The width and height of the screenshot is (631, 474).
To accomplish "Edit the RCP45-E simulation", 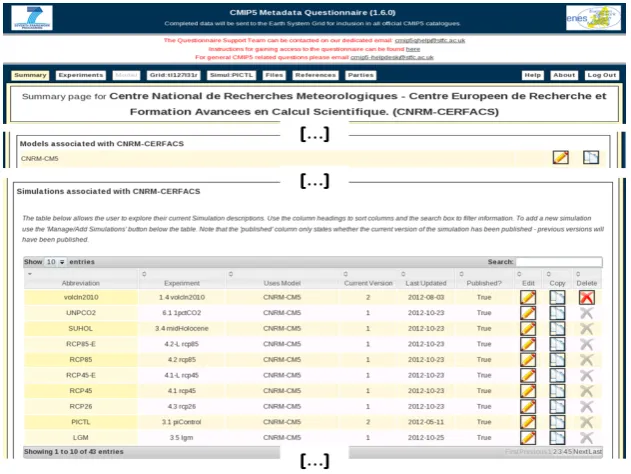I will (x=528, y=375).
